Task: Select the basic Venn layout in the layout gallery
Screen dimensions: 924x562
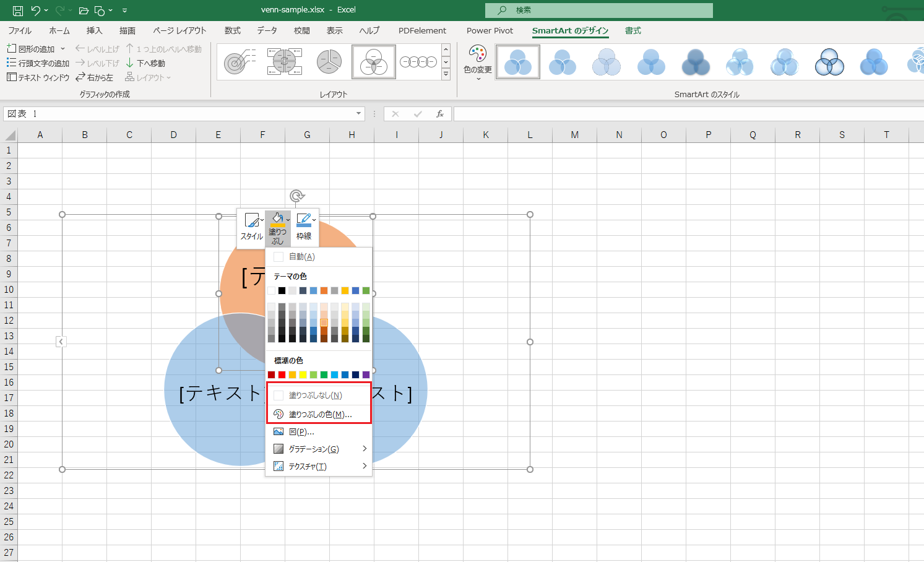Action: tap(373, 61)
